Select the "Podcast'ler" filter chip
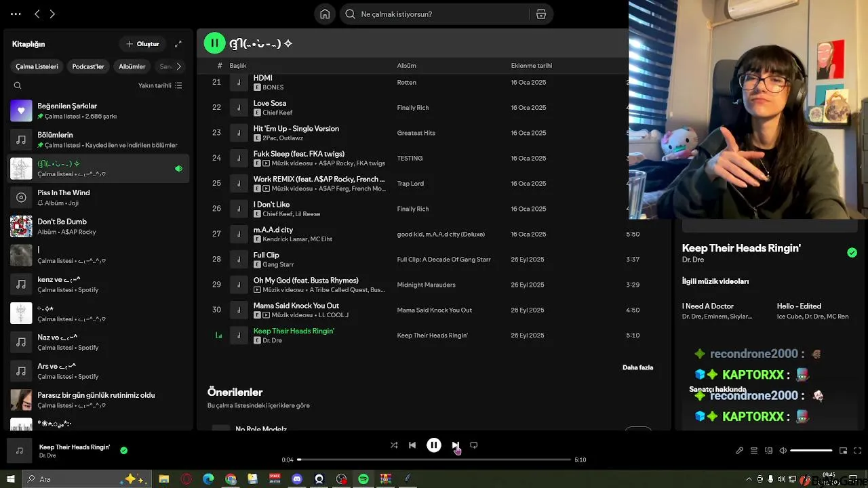Screen dimensions: 868x488 [x=88, y=66]
